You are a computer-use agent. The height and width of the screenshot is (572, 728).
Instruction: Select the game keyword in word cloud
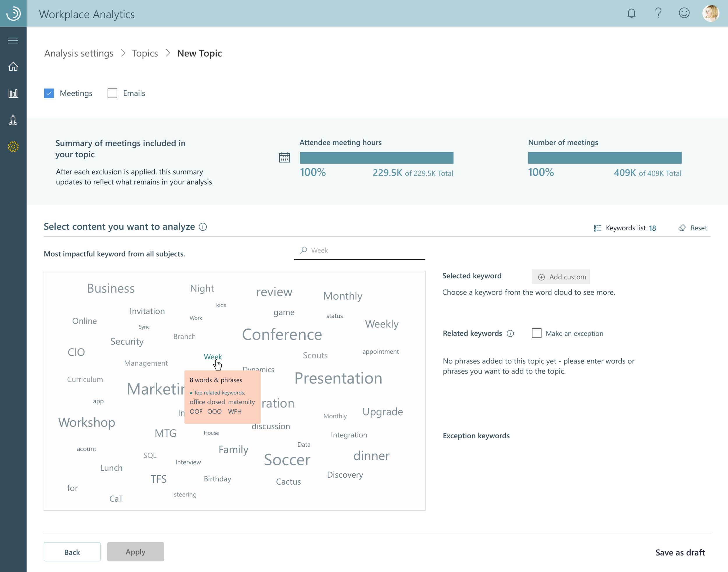coord(284,313)
